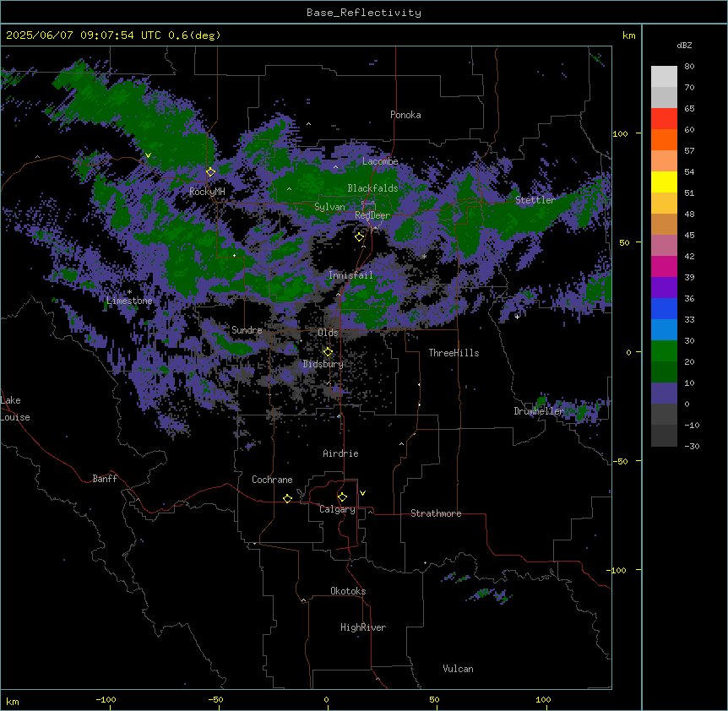
Task: Click the yellow V marker northeast of Calgary
Action: pyautogui.click(x=362, y=493)
